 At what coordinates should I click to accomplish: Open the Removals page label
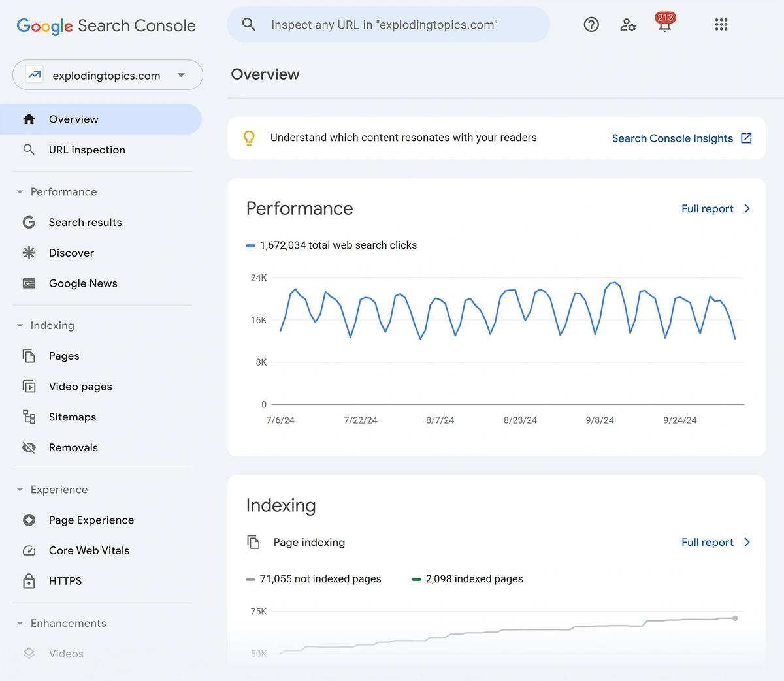tap(73, 447)
